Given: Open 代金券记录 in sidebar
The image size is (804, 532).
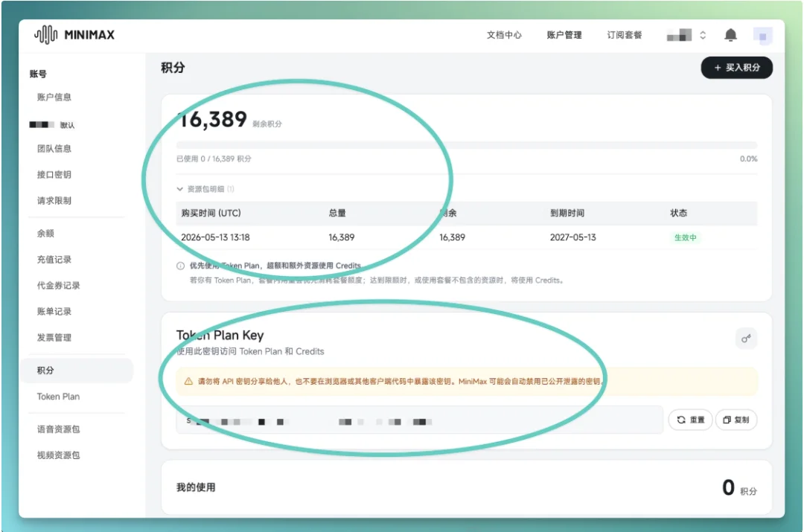Looking at the screenshot, I should [59, 286].
